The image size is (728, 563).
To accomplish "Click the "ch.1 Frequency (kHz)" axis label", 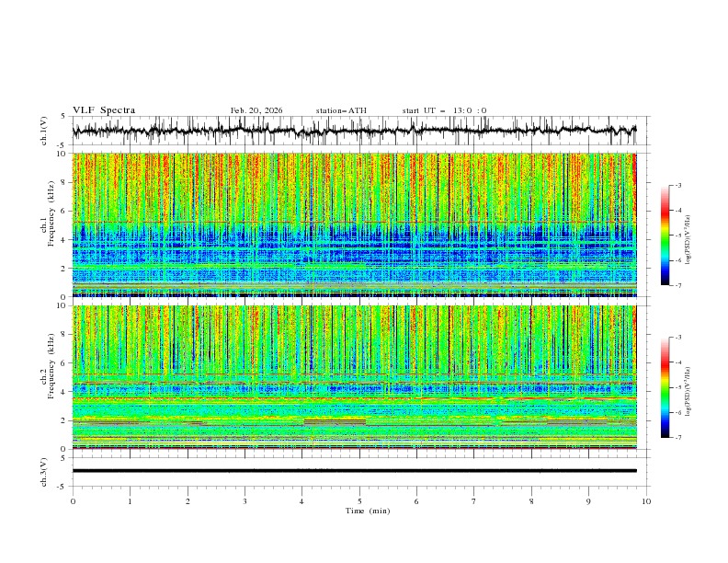I will 48,213.
